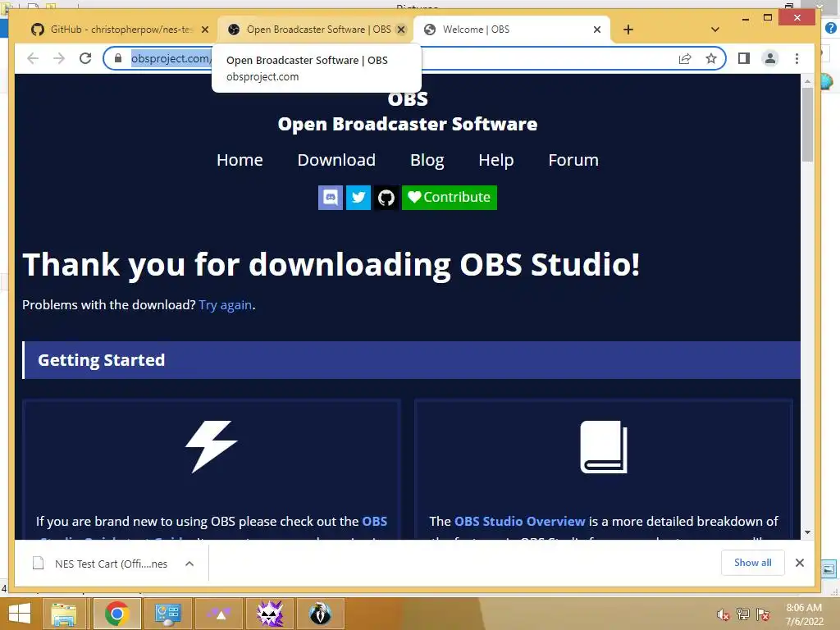Reload the current page

click(x=85, y=58)
